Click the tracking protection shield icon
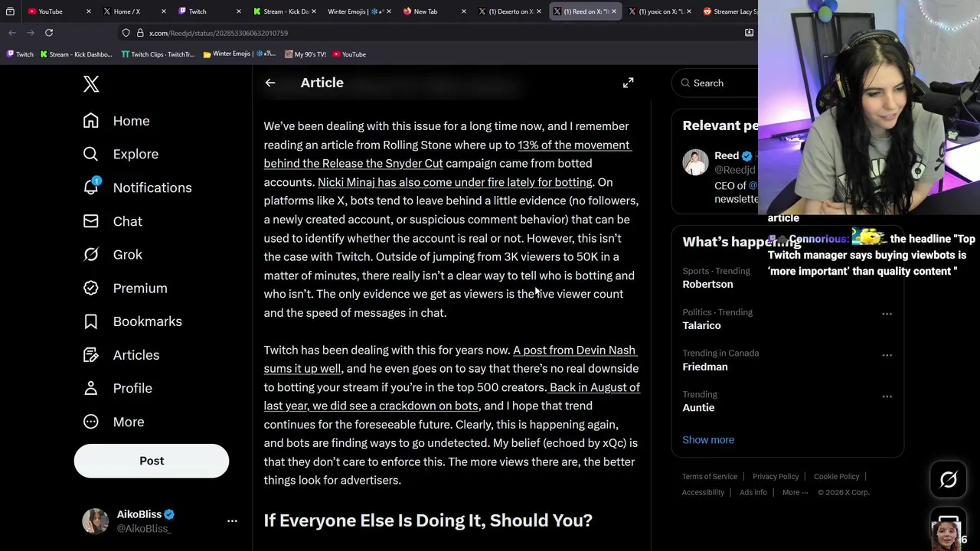The width and height of the screenshot is (980, 551). 126,33
